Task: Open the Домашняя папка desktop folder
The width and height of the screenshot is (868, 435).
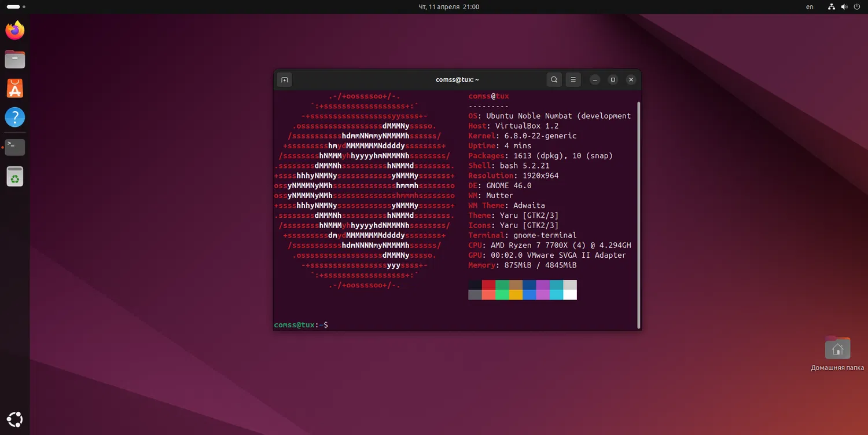Action: coord(837,349)
